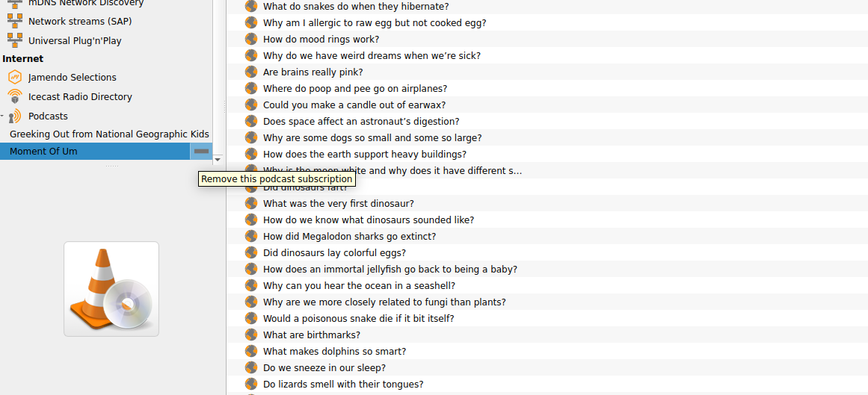
Task: Remove the Moment Of Um podcast subscription
Action: [x=202, y=151]
